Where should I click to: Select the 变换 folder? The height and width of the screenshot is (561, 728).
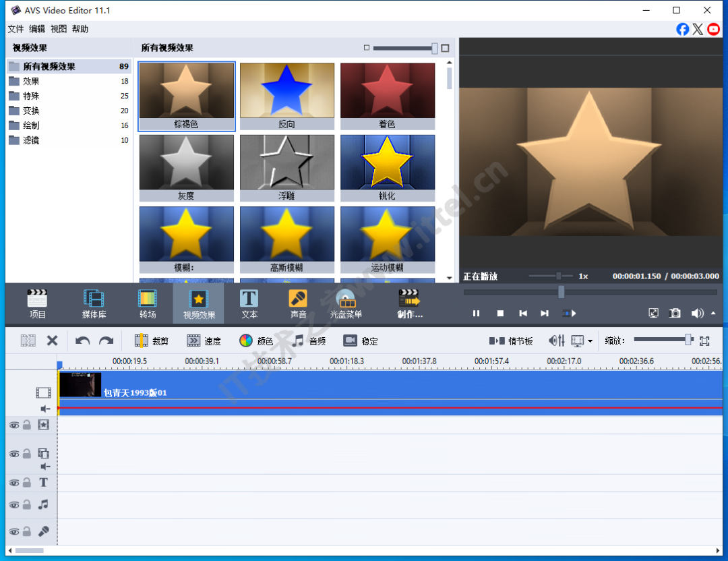coord(69,111)
